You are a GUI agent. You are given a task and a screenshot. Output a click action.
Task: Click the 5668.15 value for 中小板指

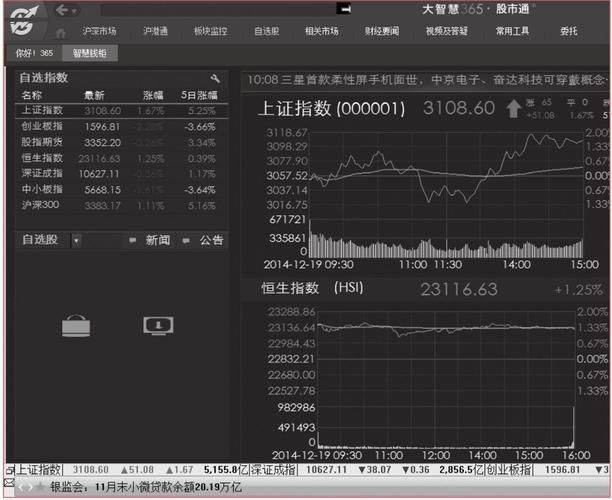pos(102,190)
